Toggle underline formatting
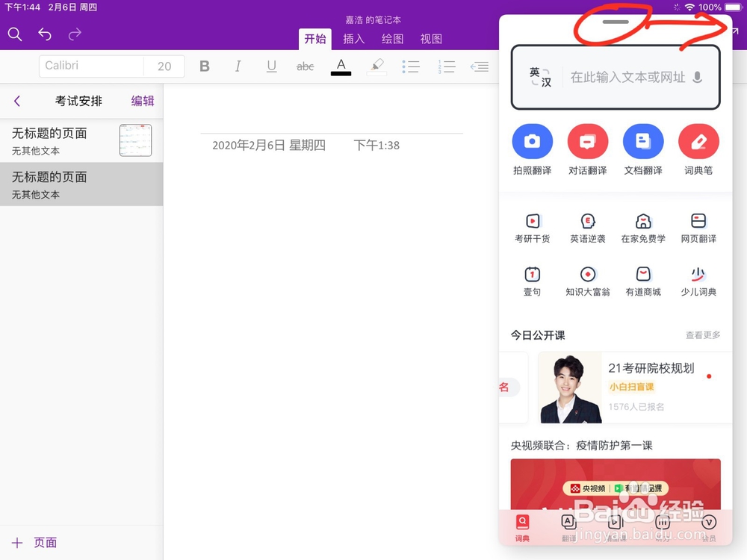The image size is (747, 560). point(272,66)
